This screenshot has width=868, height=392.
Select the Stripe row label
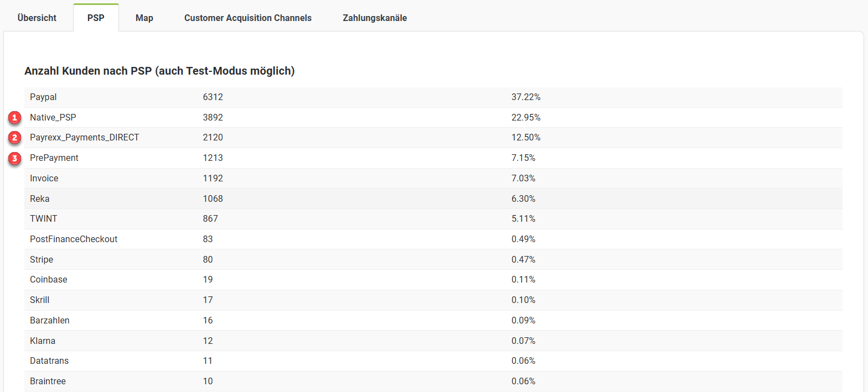(x=42, y=259)
